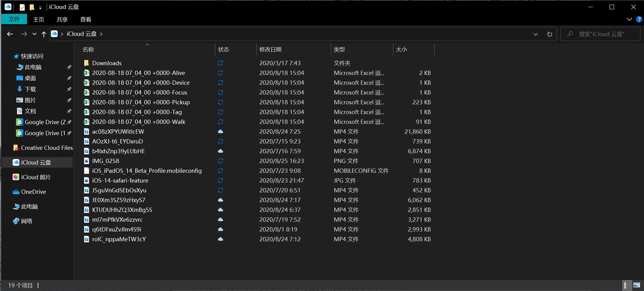Select the 0000-Device file name
This screenshot has width=644, height=291.
(x=141, y=83)
